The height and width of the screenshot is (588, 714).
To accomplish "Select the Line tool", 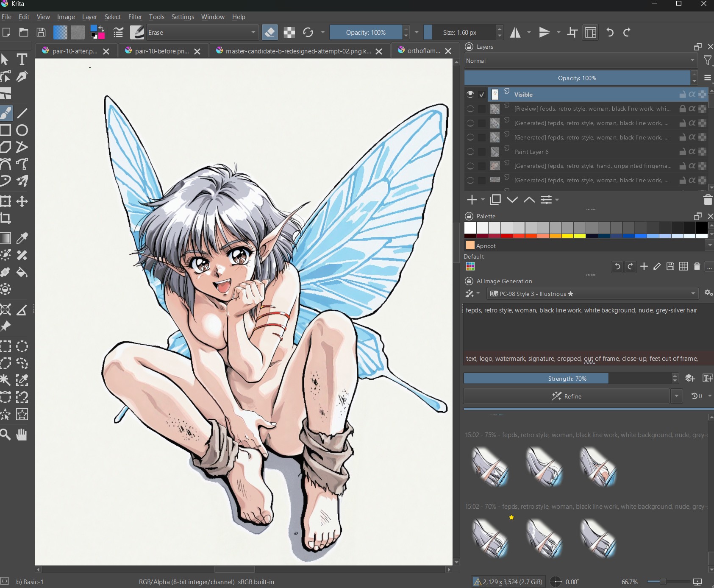I will (22, 113).
